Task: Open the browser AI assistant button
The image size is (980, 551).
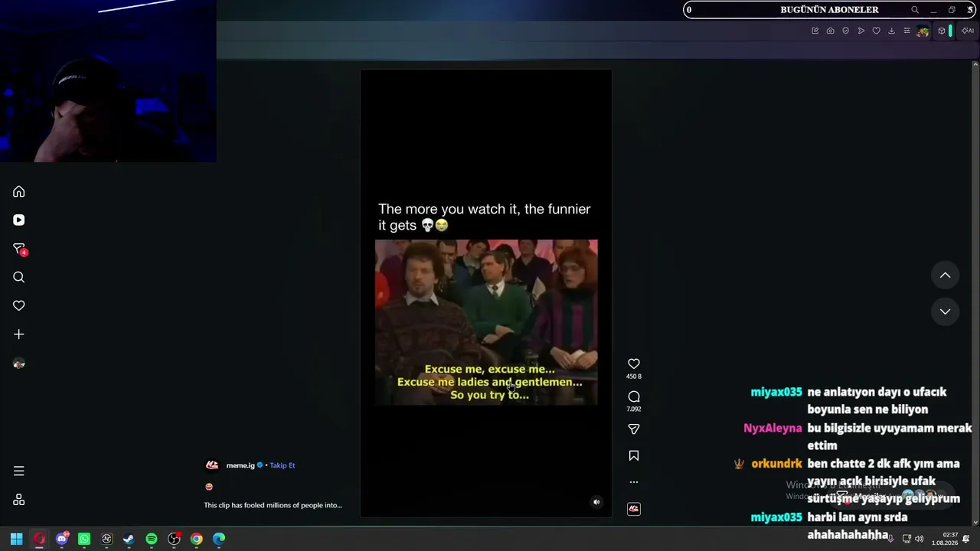Action: (968, 31)
